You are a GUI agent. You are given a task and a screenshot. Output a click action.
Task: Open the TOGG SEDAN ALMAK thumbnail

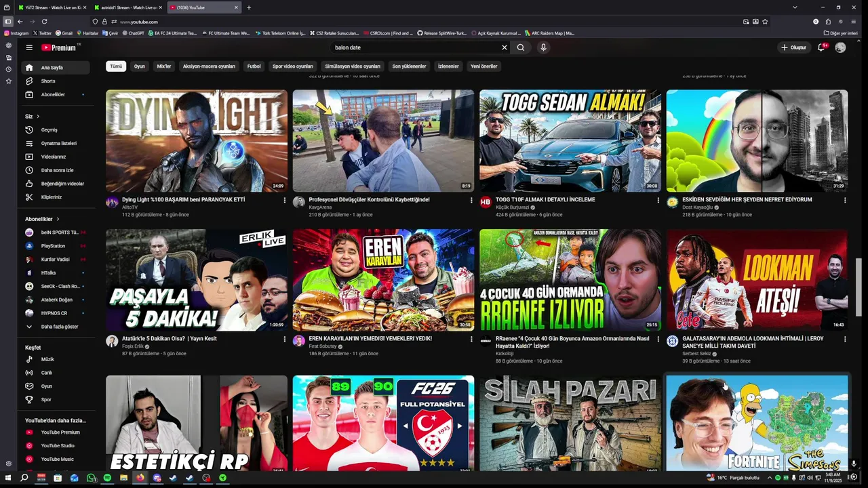tap(570, 141)
